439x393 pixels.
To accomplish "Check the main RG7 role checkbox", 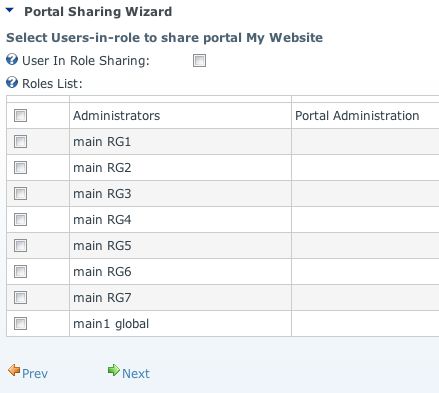I will 20,298.
